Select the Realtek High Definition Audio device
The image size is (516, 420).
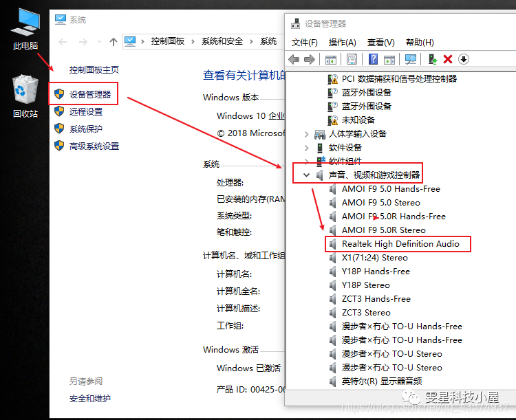click(400, 244)
